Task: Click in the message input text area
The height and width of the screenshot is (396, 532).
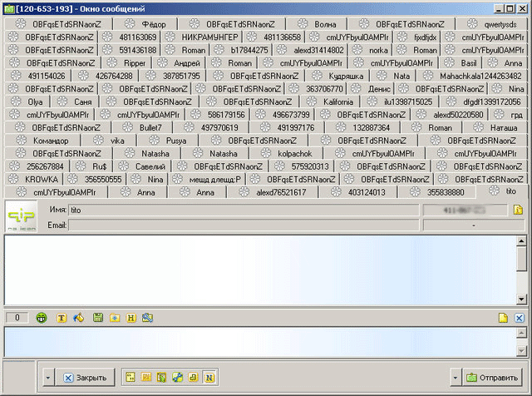Action: pyautogui.click(x=258, y=342)
